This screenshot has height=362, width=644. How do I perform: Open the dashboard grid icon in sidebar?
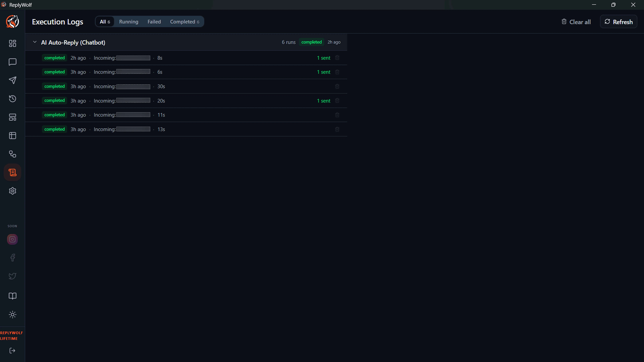pos(12,43)
